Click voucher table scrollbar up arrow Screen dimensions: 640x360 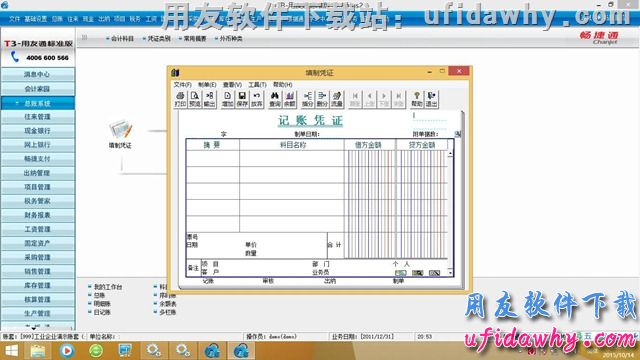tap(450, 153)
